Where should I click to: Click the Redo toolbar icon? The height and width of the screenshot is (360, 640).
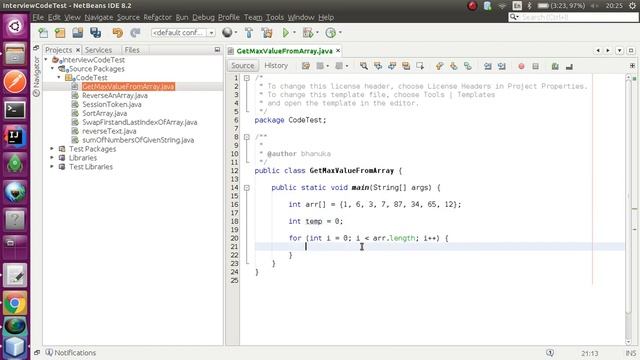(135, 33)
